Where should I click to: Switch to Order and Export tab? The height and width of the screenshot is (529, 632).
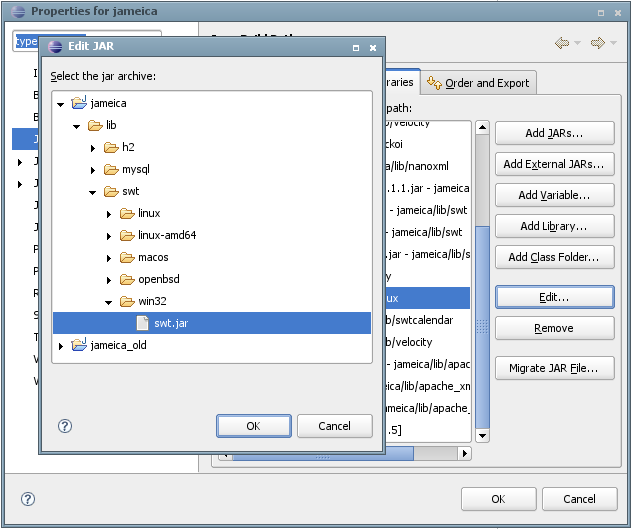pyautogui.click(x=478, y=83)
